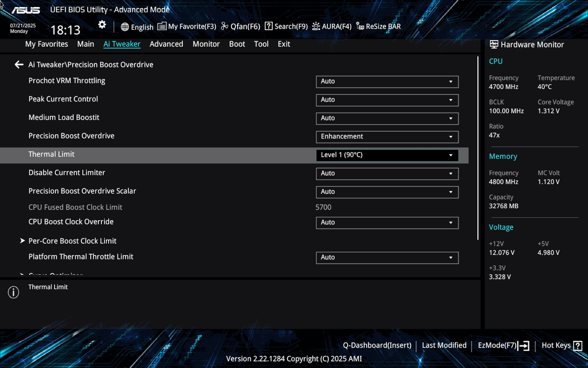Switch to the Main tab

tap(86, 44)
